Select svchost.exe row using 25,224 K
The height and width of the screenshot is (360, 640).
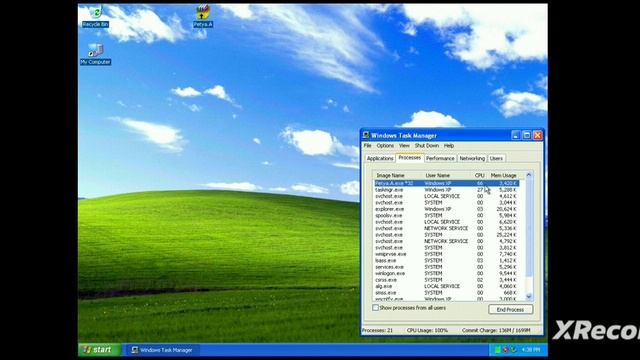tap(447, 235)
